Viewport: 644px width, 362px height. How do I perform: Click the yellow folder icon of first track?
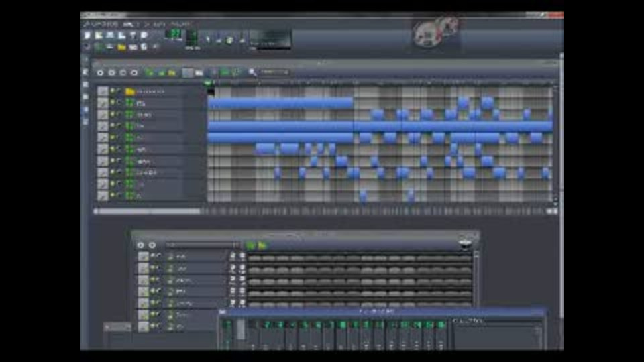point(129,91)
